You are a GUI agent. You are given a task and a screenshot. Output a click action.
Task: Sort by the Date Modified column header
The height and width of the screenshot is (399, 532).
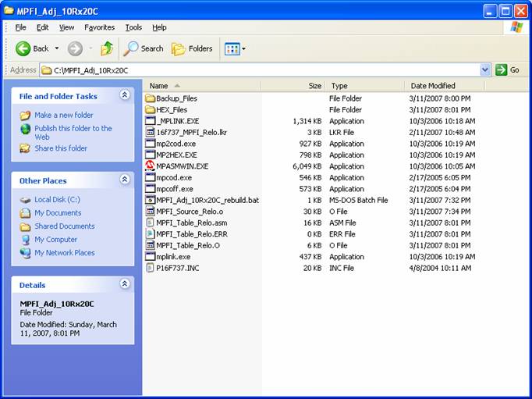point(445,86)
